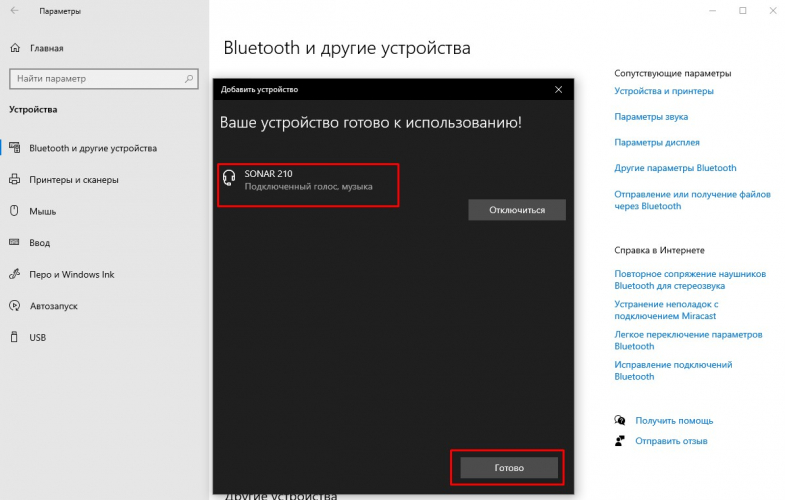Focus the Найти параметр search field
The width and height of the screenshot is (785, 500).
point(104,79)
